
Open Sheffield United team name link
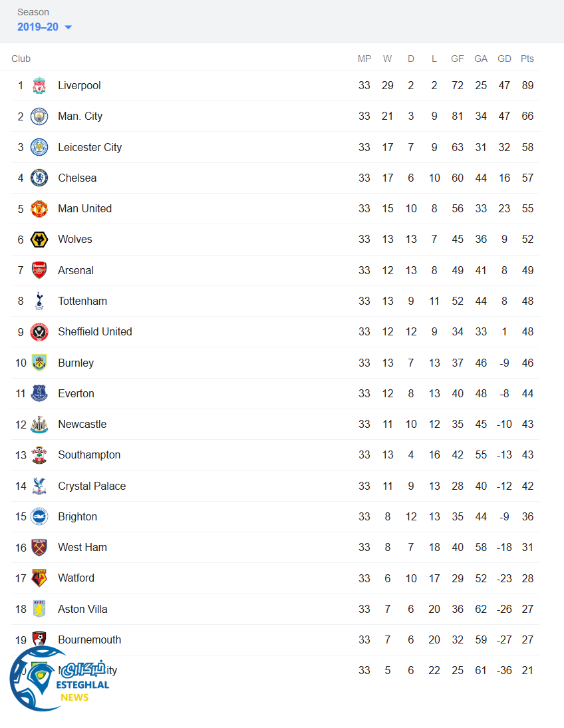(95, 332)
